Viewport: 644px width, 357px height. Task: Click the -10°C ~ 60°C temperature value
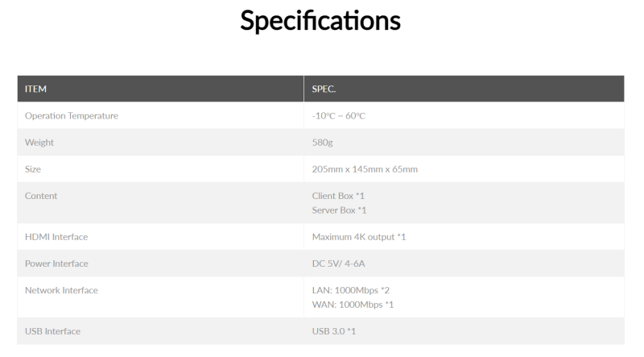point(339,116)
